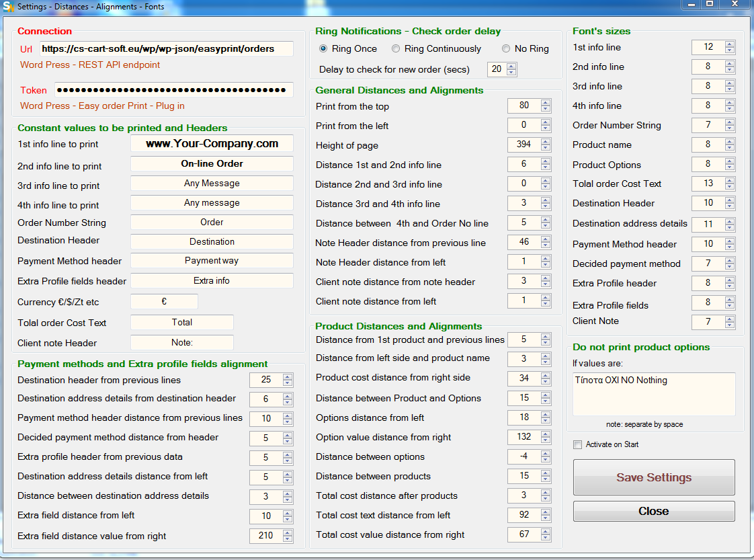Increase Extra field distance value from right
Image resolution: width=754 pixels, height=560 pixels.
coord(288,532)
